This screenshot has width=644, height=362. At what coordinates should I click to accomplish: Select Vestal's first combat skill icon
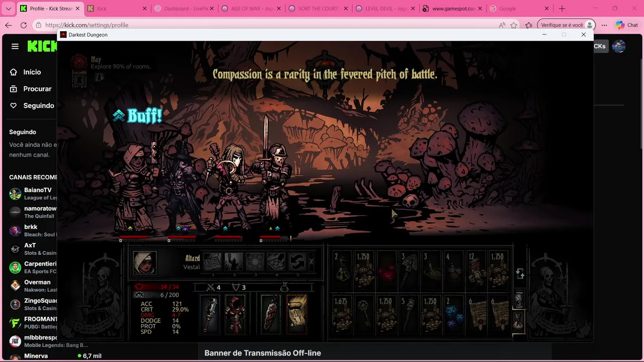tap(212, 262)
